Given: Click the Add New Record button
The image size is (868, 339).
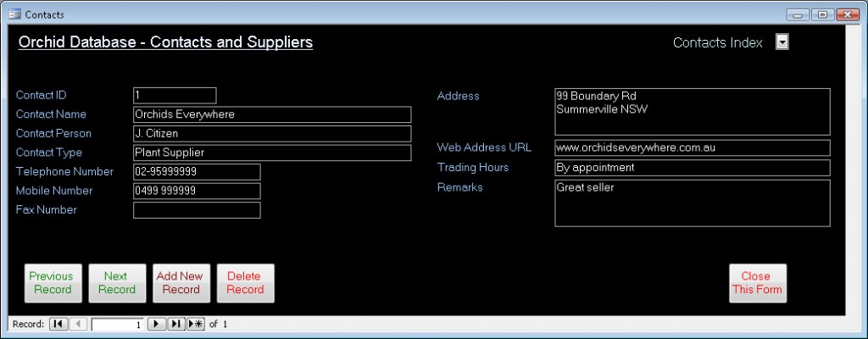Looking at the screenshot, I should (181, 283).
